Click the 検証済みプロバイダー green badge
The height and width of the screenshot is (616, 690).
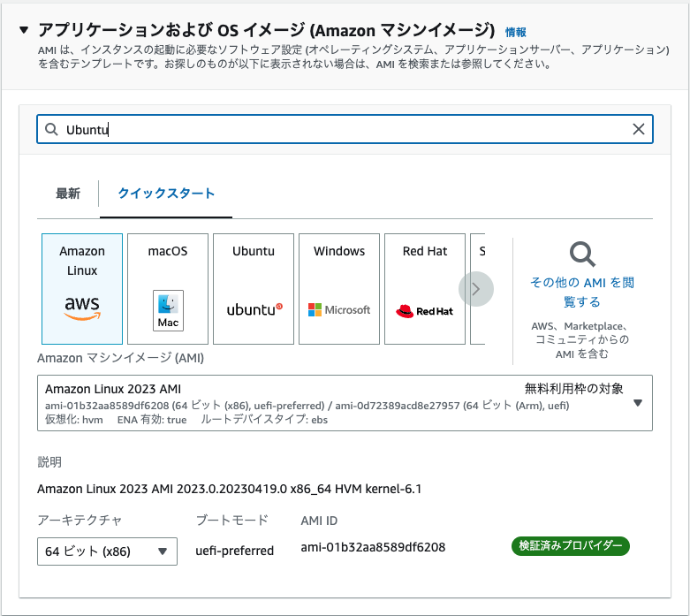click(x=570, y=546)
